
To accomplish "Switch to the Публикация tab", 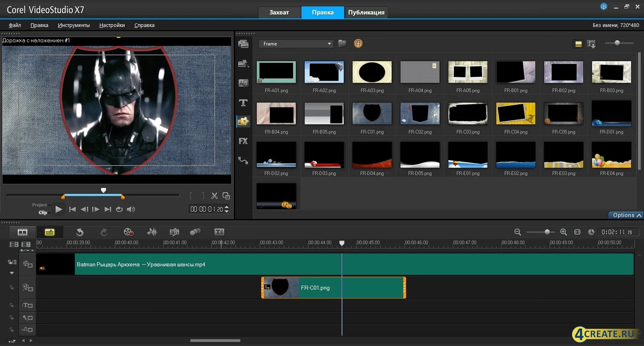I will click(x=366, y=12).
